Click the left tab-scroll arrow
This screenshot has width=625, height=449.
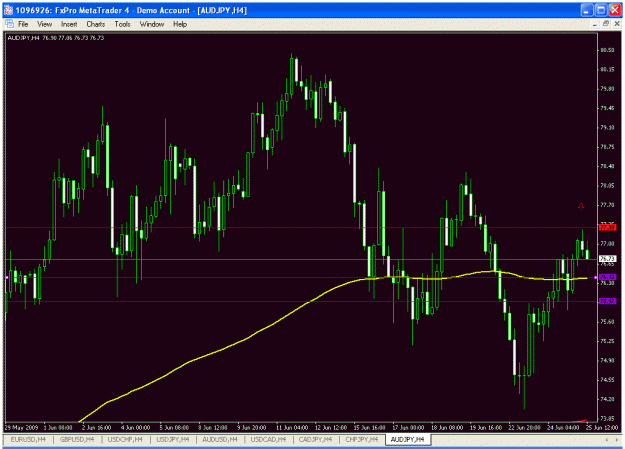pos(607,440)
